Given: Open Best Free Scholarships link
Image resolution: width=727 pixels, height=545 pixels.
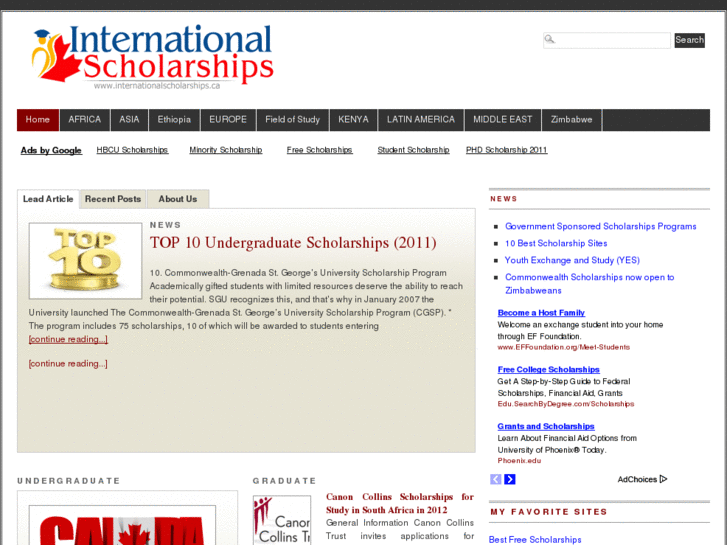Looking at the screenshot, I should [x=535, y=539].
